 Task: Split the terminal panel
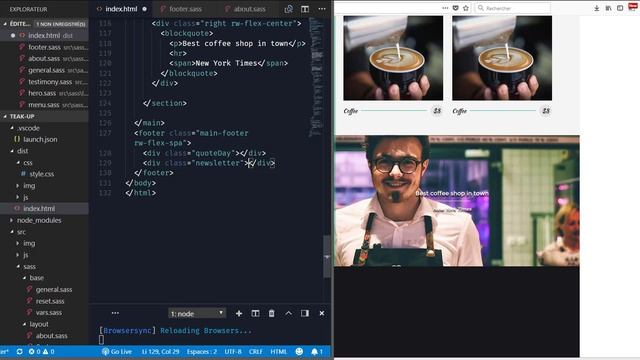pos(255,313)
